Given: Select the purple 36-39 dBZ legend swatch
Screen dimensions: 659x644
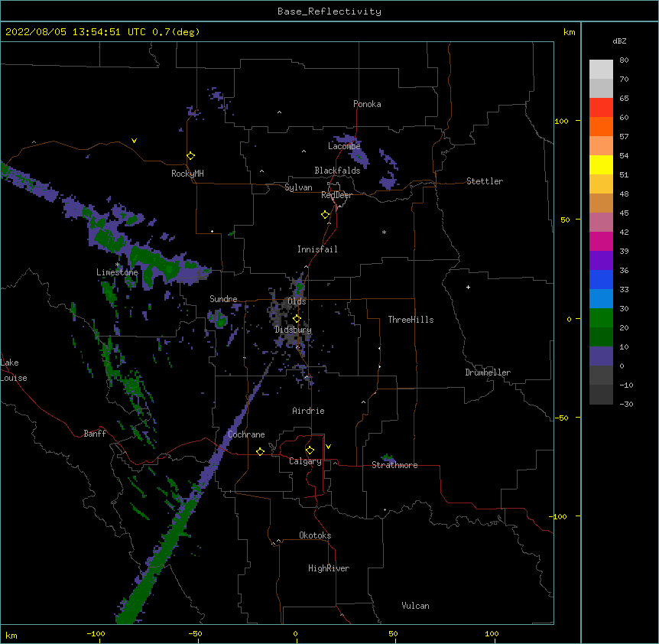Looking at the screenshot, I should click(601, 261).
